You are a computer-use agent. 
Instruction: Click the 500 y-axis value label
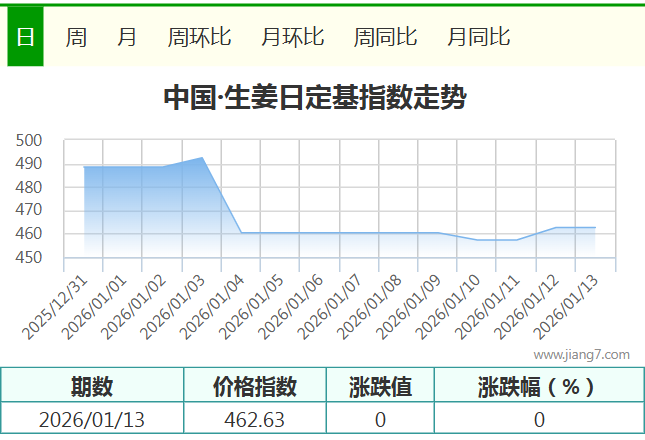click(29, 141)
